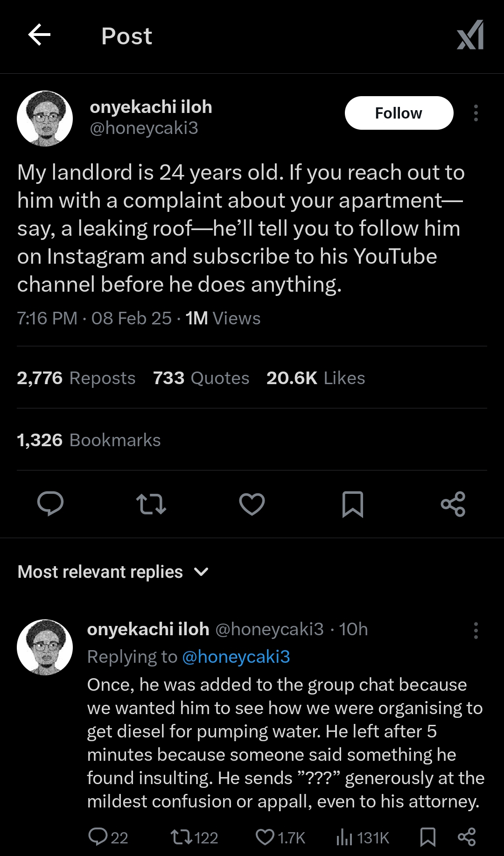The width and height of the screenshot is (504, 856).
Task: Open the @honeycaki3 mention link in reply
Action: (236, 657)
